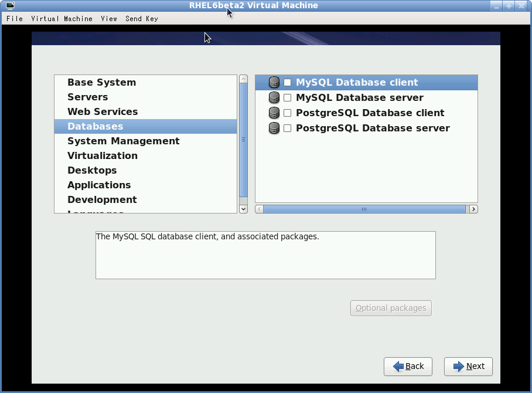Close the RHEL6beta2 Virtual Machine window
The height and width of the screenshot is (393, 532).
point(521,6)
